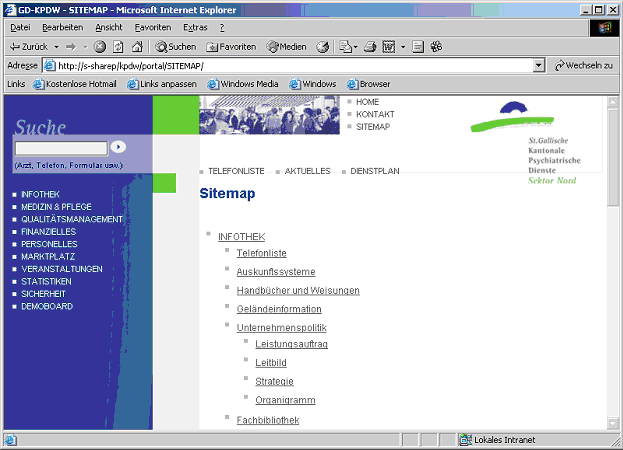Select QUALITÄTSMANAGEMENT in navigation
Screen dimensions: 623x450
pos(72,219)
